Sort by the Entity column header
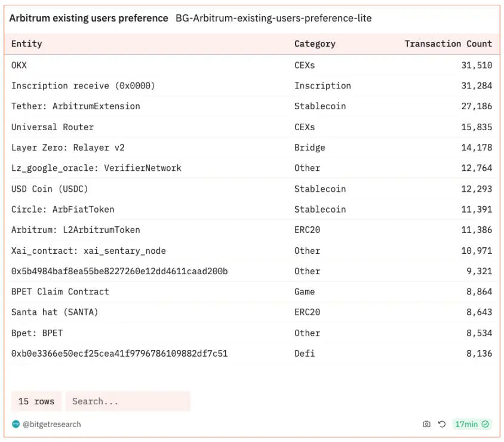The height and width of the screenshot is (442, 504). (27, 44)
